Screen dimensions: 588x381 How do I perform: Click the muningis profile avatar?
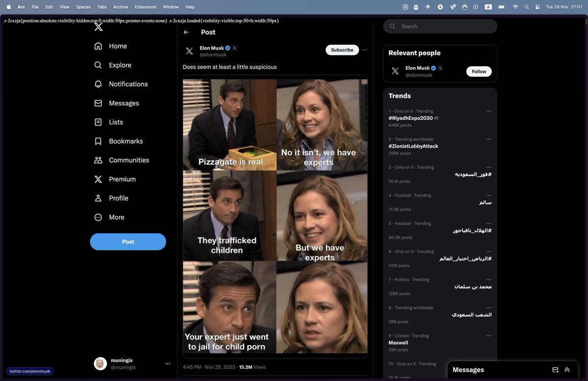100,364
